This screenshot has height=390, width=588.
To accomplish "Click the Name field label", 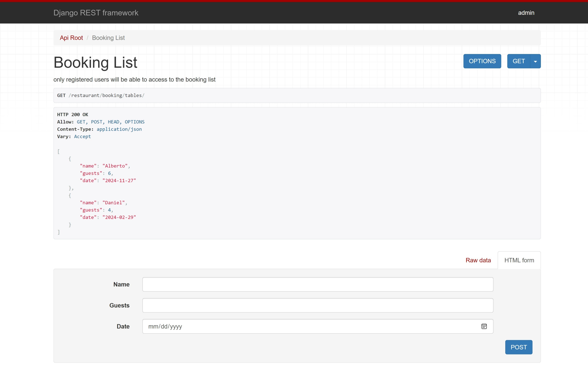I will 121,284.
